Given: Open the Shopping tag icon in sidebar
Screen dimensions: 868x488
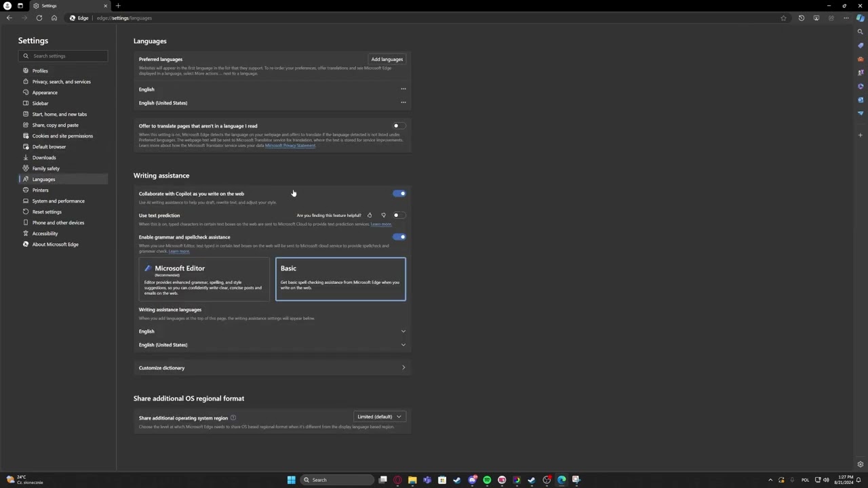Looking at the screenshot, I should (861, 45).
